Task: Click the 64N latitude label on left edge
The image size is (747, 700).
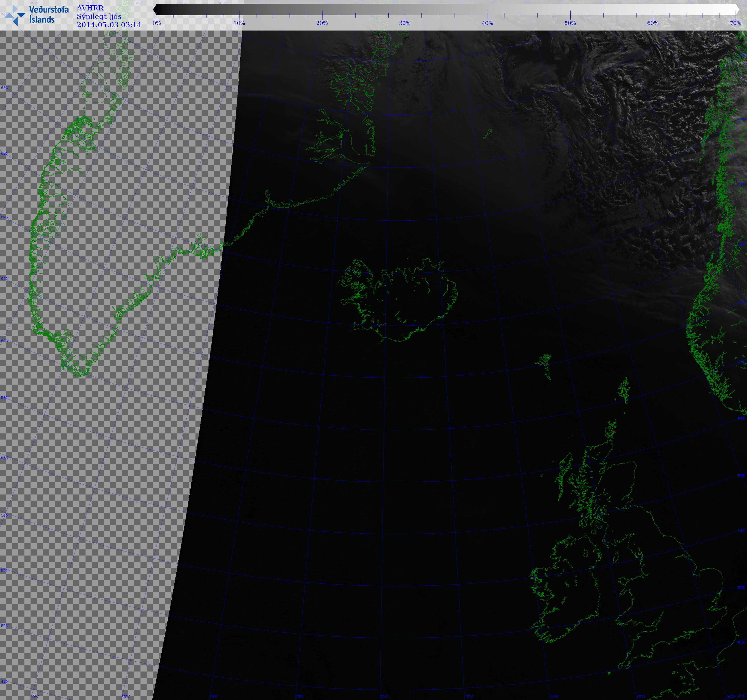Action: [5, 217]
